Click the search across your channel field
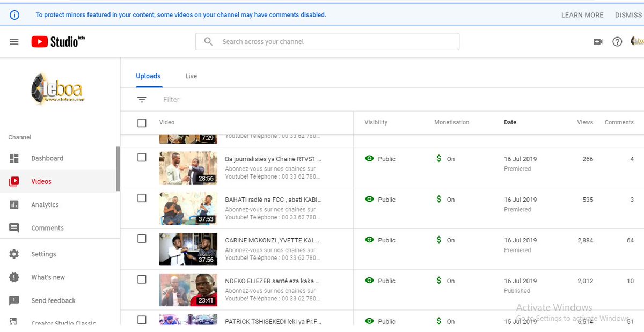The image size is (644, 332). coord(327,41)
